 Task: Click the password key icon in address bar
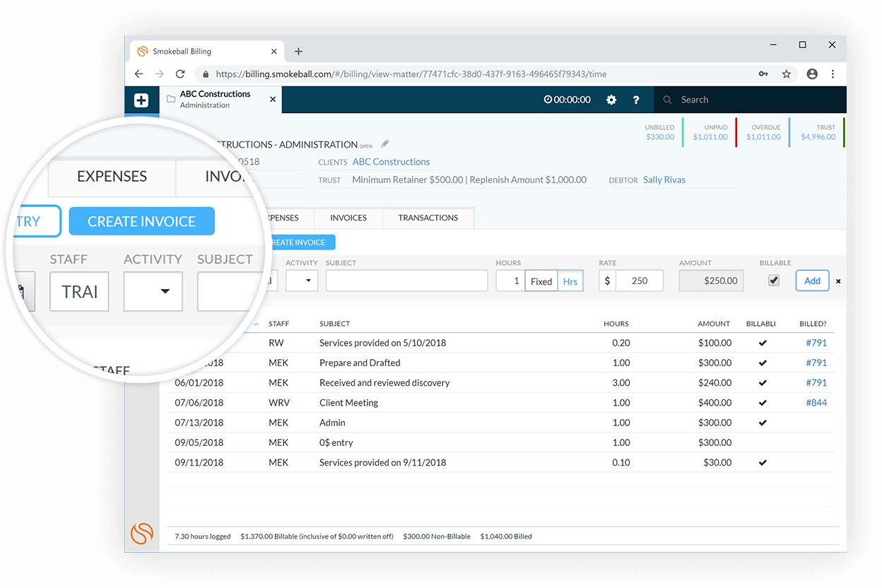(x=763, y=73)
